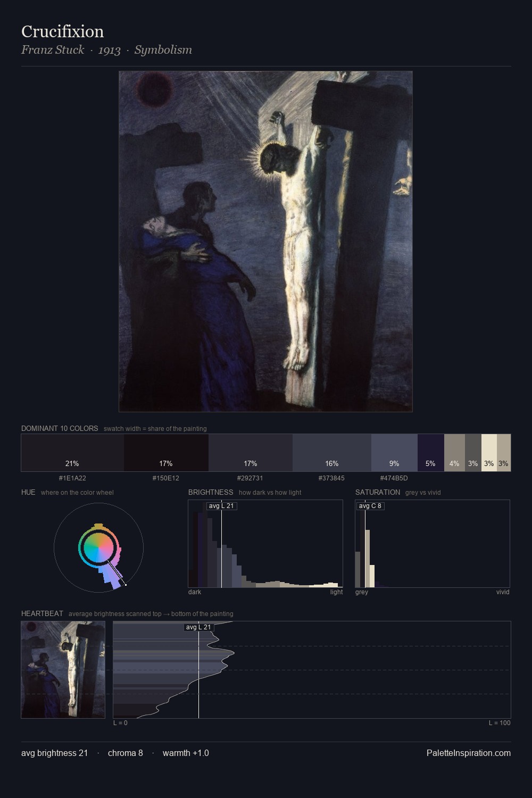The height and width of the screenshot is (798, 532).
Task: Choose the 4% taupe swatch
Action: click(454, 453)
